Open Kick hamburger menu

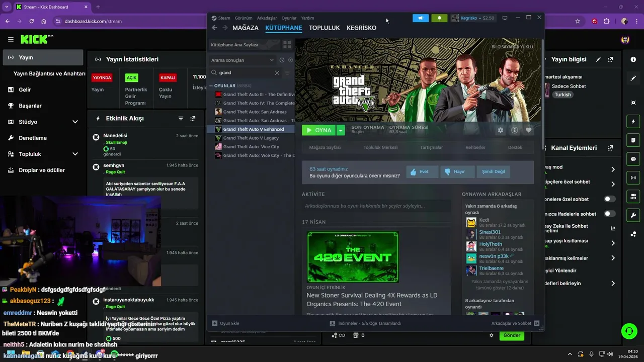(x=11, y=39)
